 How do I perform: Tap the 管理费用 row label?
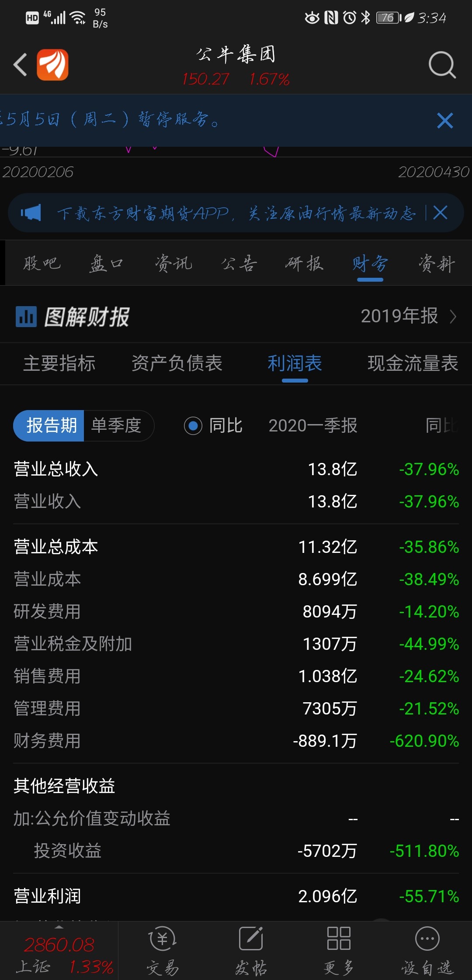pos(47,708)
